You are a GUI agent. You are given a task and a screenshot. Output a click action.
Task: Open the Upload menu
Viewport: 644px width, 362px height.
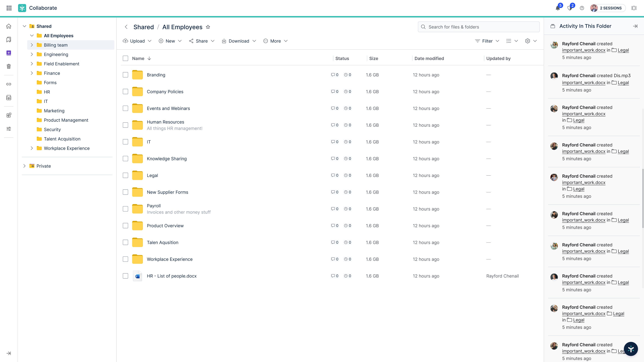click(137, 41)
